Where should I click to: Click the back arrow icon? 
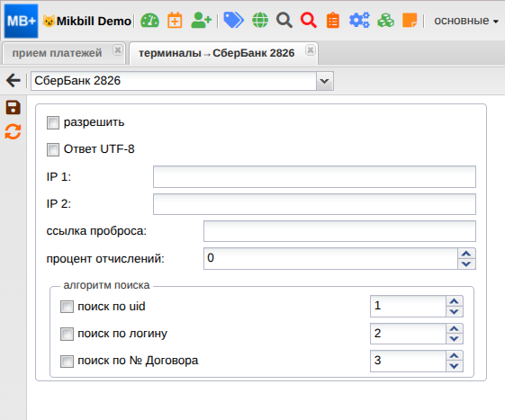(x=14, y=80)
